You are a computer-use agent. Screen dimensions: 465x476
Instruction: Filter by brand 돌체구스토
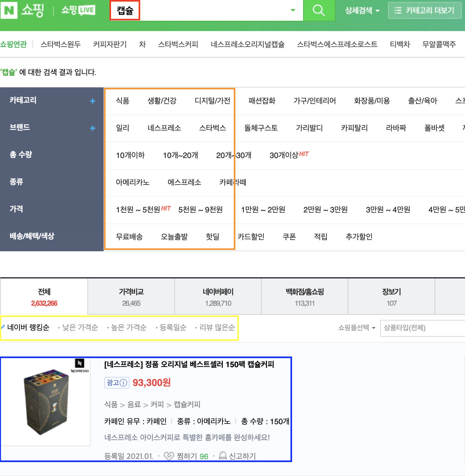point(261,128)
